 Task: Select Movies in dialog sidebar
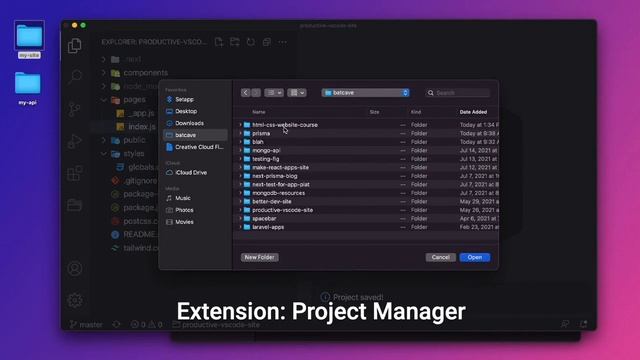click(195, 222)
